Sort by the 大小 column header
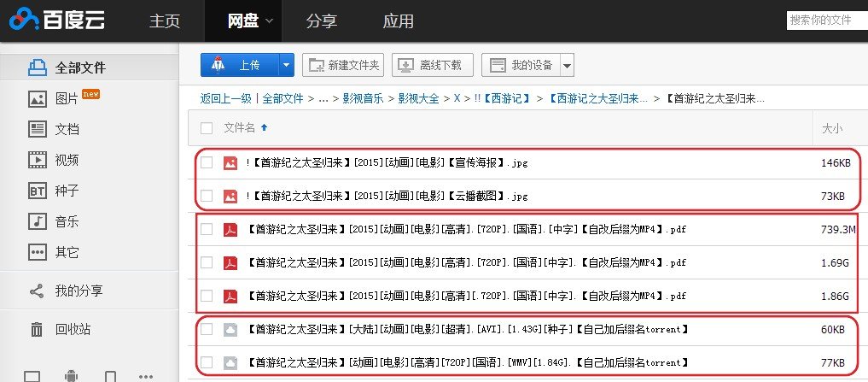The height and width of the screenshot is (382, 868). tap(832, 129)
